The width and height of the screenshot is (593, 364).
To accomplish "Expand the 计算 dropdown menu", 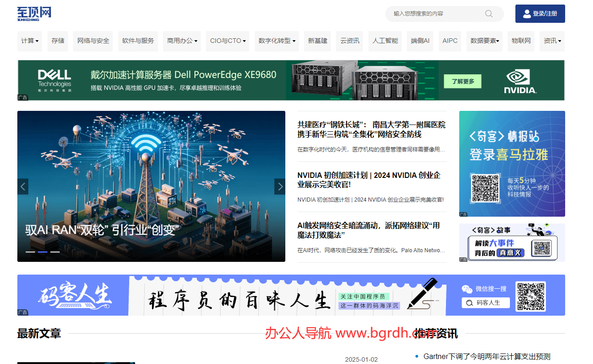I will (30, 41).
